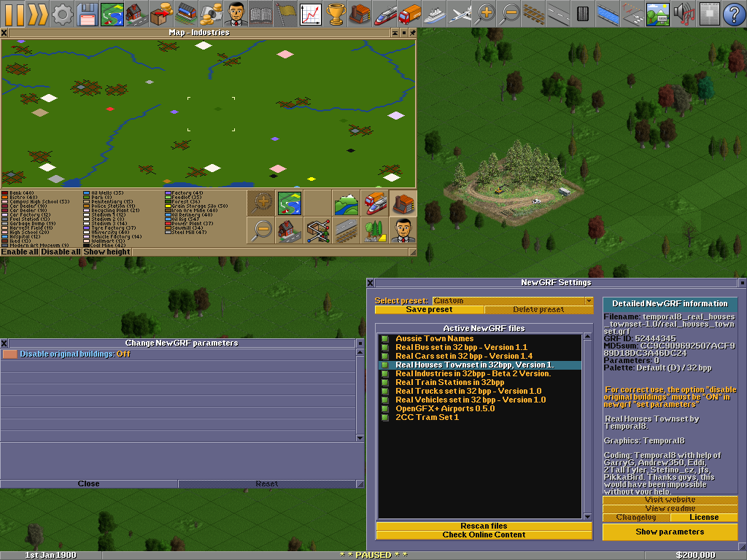The height and width of the screenshot is (560, 747).
Task: Open the subsidies crate icon
Action: point(161,13)
